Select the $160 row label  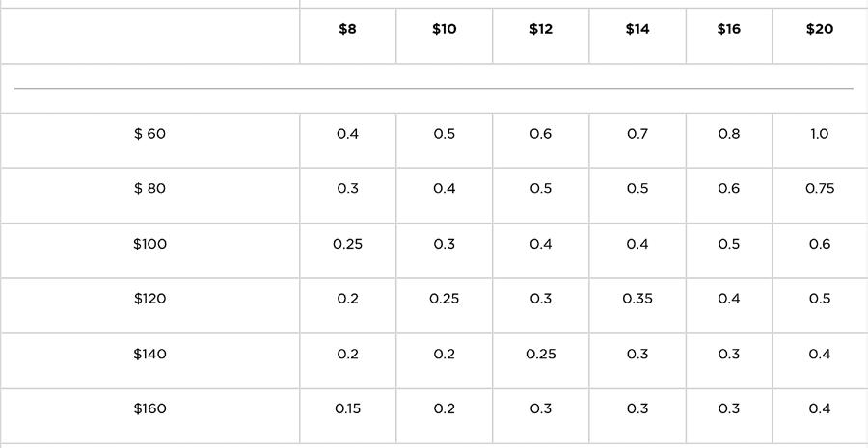[x=149, y=408]
